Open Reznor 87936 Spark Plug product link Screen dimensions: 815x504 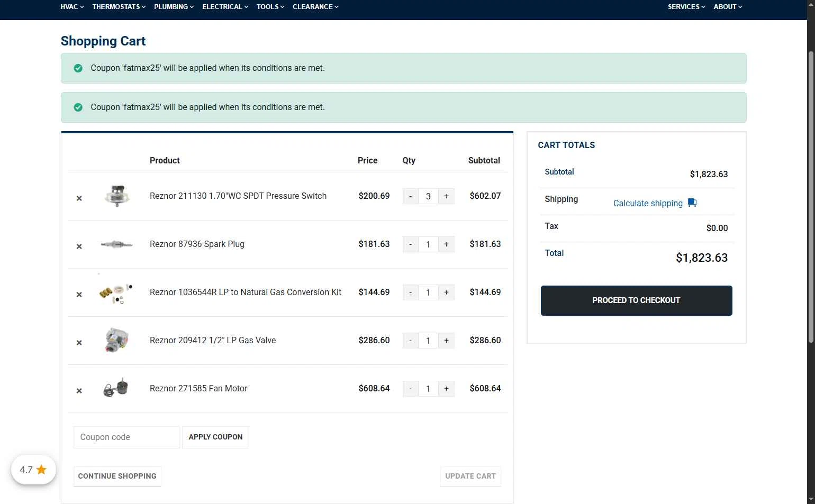pyautogui.click(x=197, y=244)
